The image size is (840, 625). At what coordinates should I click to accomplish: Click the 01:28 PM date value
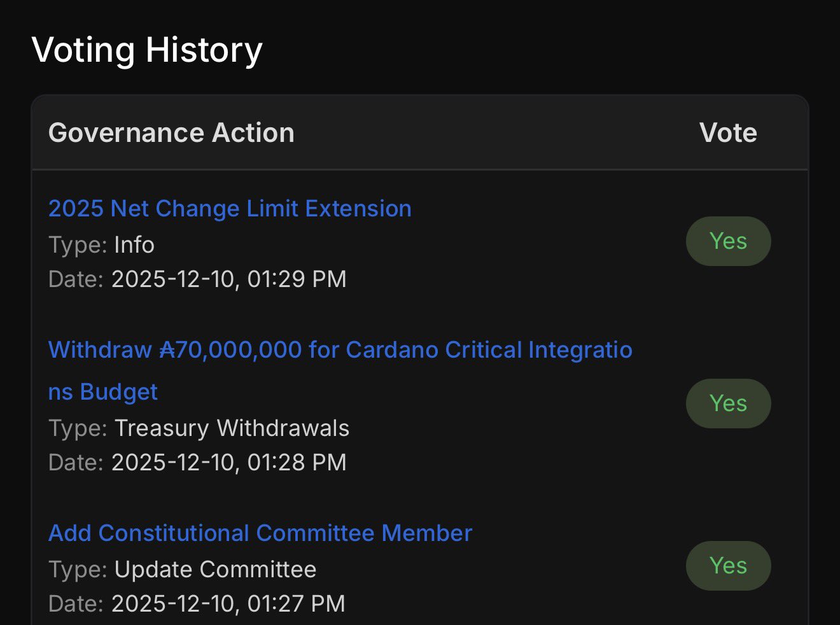(229, 463)
